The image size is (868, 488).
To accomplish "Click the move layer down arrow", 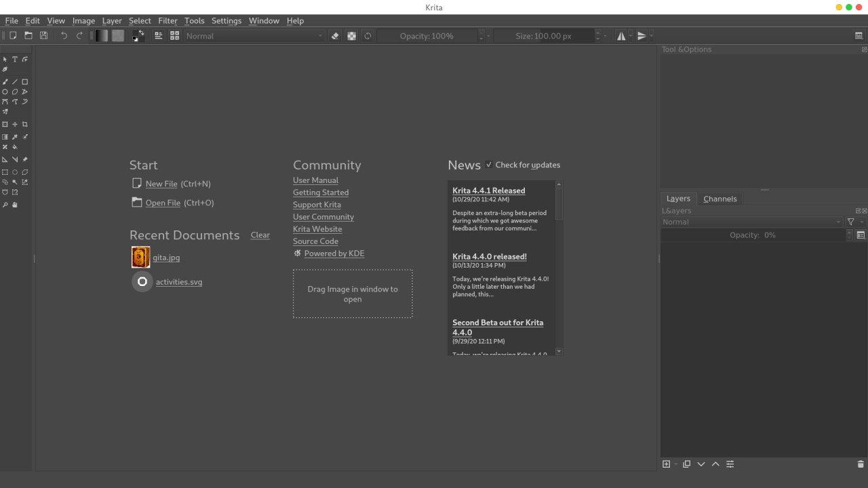I will tap(701, 464).
